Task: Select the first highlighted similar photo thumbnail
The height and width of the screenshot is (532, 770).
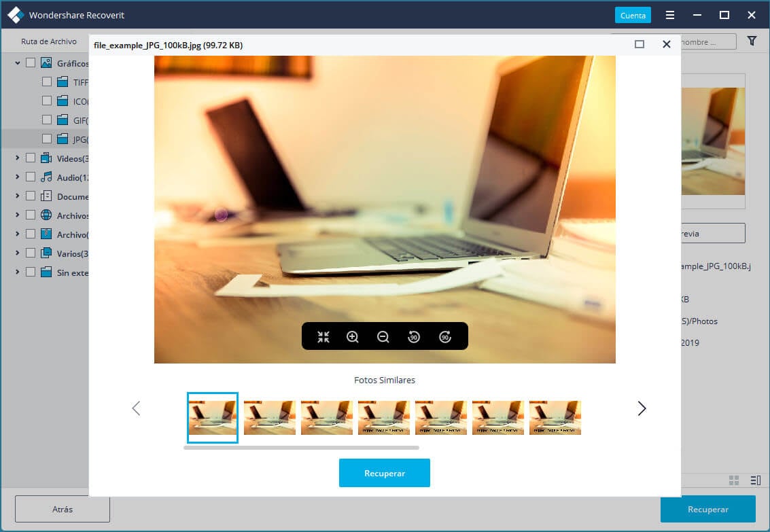Action: point(213,418)
